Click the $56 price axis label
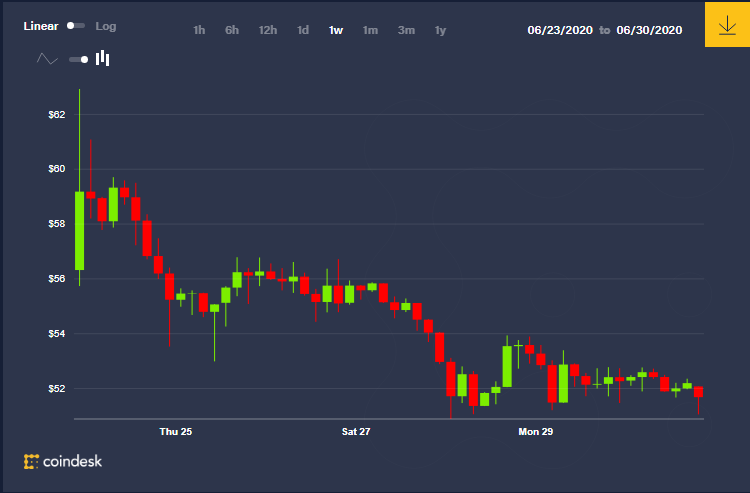 pos(56,279)
